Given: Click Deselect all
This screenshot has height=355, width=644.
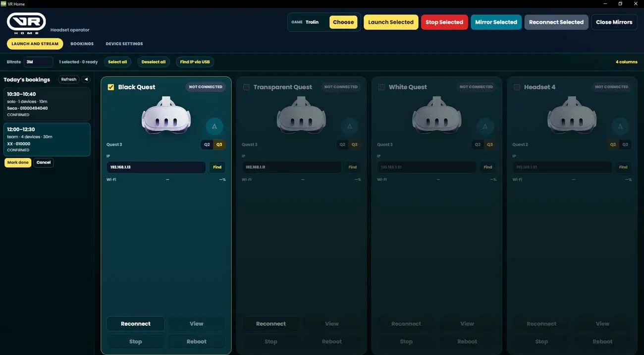Looking at the screenshot, I should point(154,62).
